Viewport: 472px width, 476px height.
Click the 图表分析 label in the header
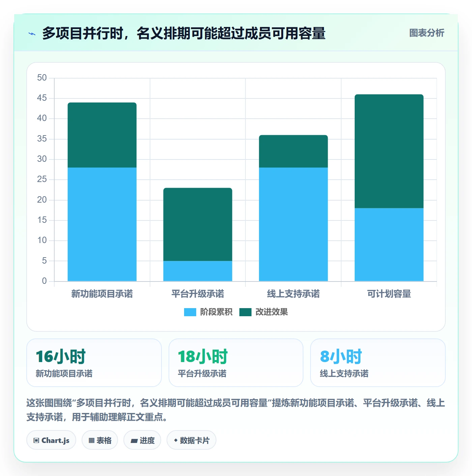(x=426, y=33)
